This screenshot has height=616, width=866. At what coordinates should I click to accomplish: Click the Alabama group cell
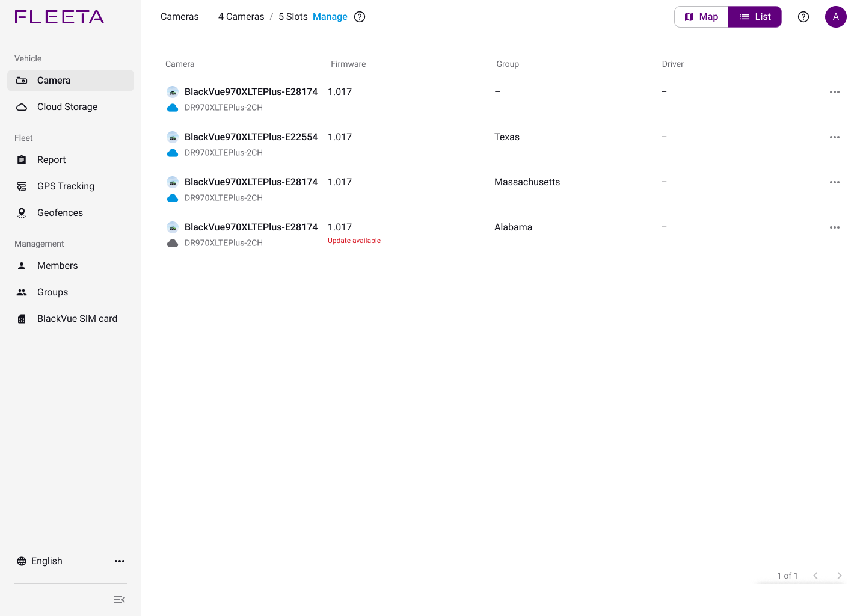click(513, 227)
